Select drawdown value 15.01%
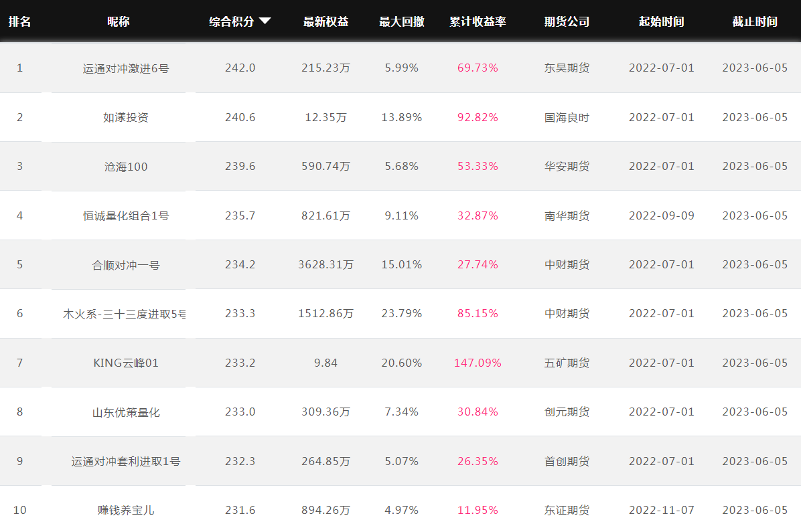The height and width of the screenshot is (532, 801). point(402,264)
